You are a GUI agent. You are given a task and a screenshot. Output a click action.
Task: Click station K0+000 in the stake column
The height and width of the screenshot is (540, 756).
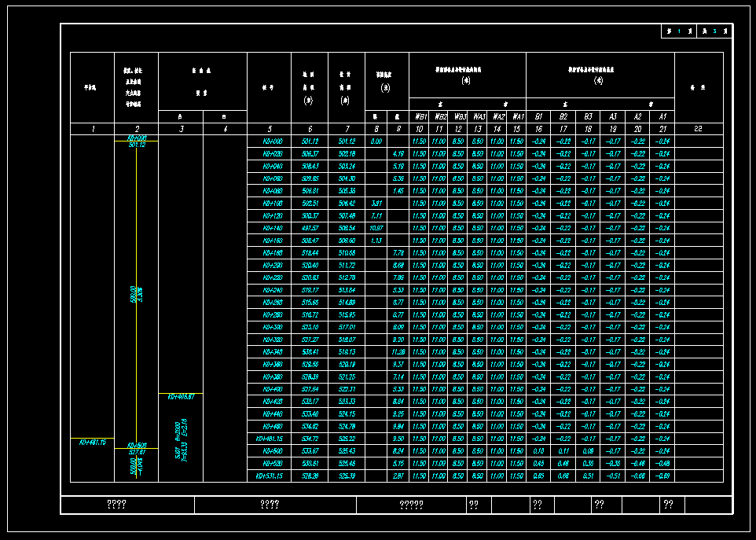269,141
